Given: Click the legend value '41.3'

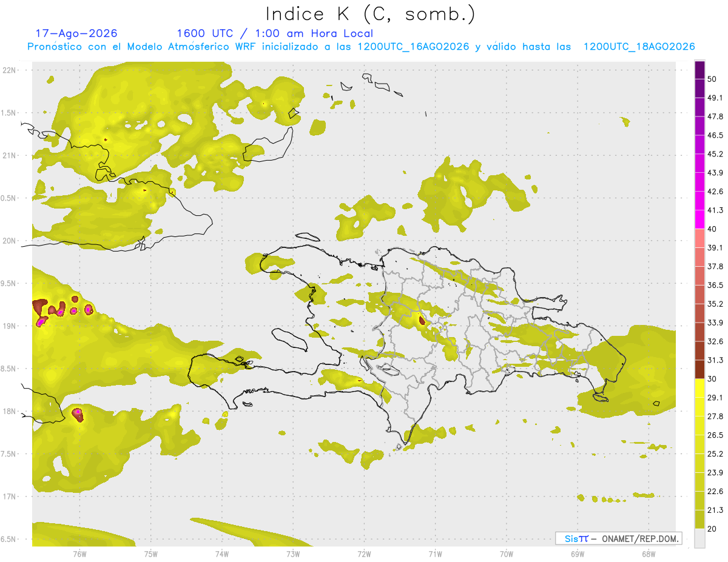Looking at the screenshot, I should (715, 210).
